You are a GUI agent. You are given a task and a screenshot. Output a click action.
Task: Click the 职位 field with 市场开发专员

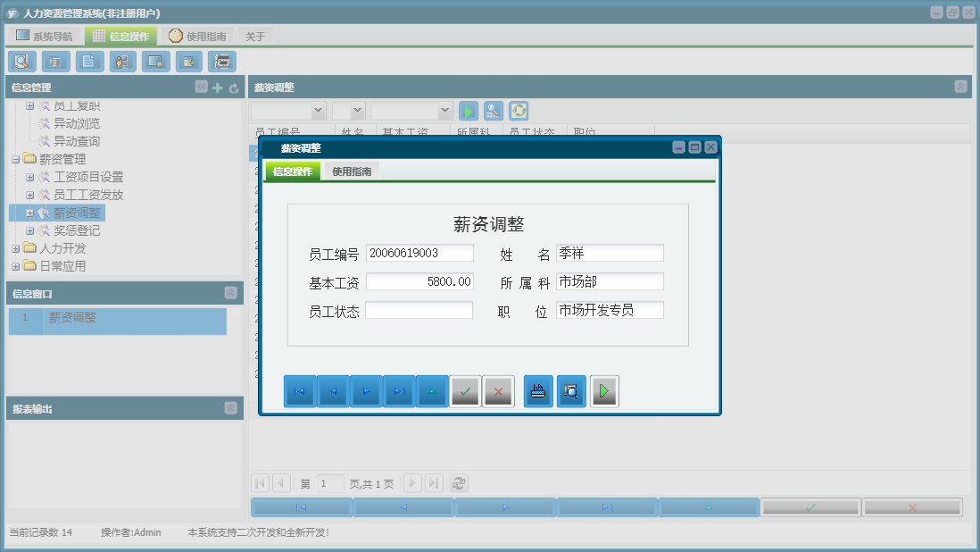(610, 311)
